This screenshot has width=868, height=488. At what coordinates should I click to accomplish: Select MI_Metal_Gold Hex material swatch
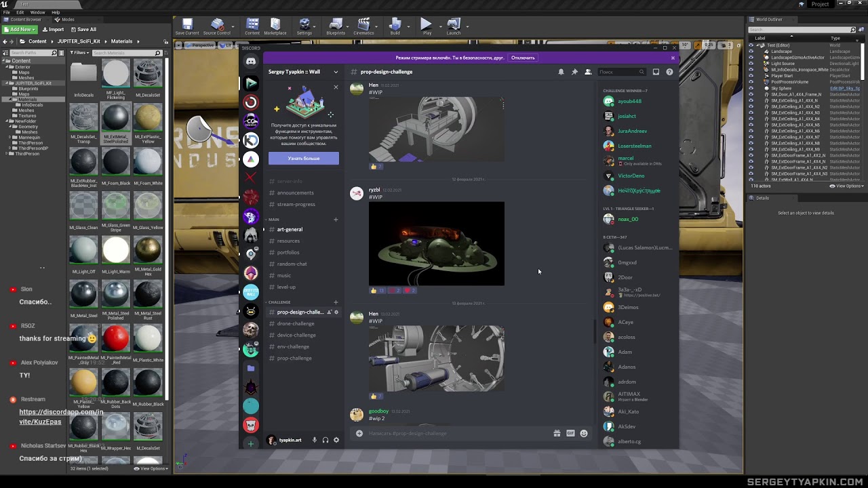coord(148,250)
